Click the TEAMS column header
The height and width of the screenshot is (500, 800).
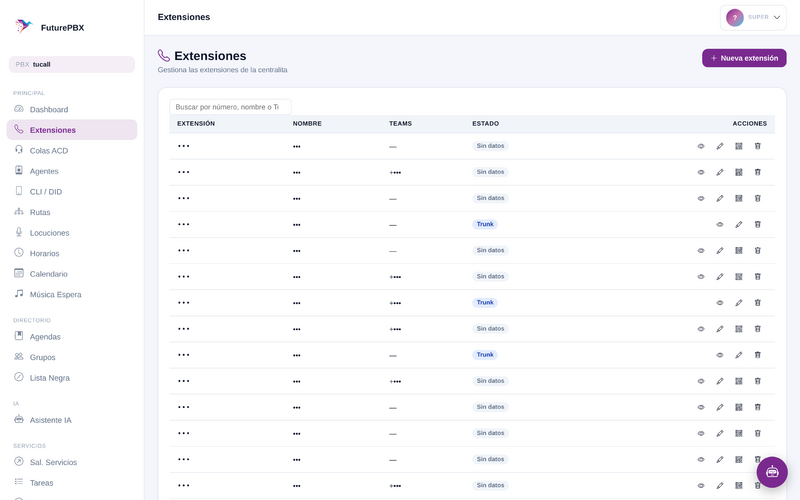pos(400,123)
